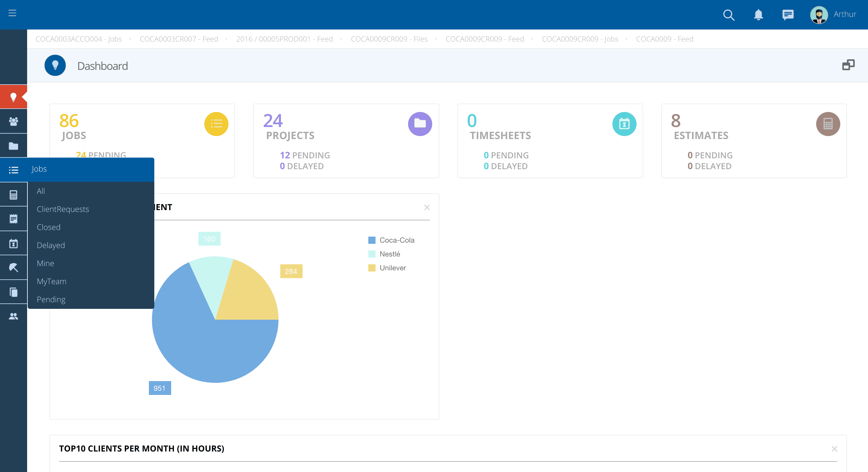The height and width of the screenshot is (472, 868).
Task: Toggle Nestlé series in the chart legend
Action: [389, 254]
